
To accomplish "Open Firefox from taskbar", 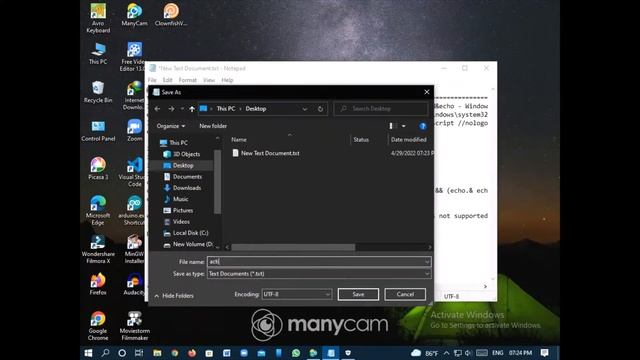I will (192, 353).
